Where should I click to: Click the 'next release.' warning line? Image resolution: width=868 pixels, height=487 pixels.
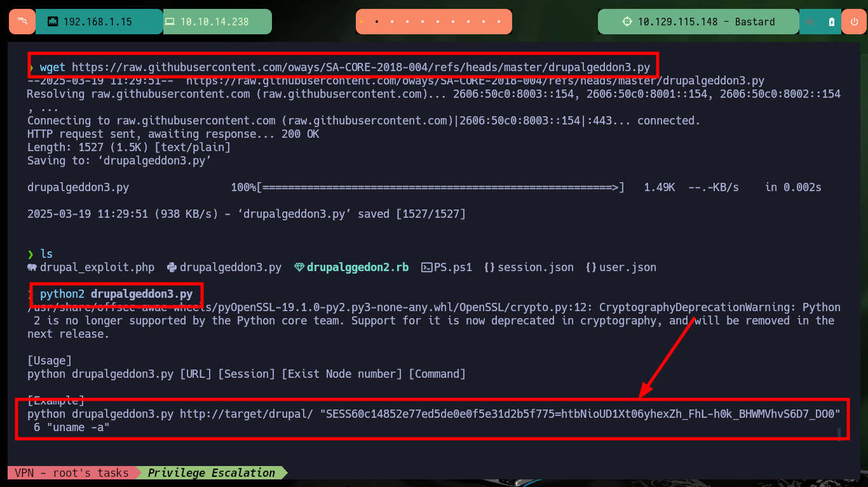click(x=69, y=334)
